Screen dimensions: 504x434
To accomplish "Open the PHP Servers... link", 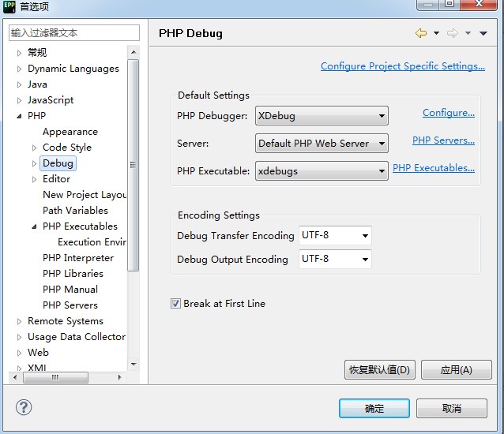I will tap(443, 140).
